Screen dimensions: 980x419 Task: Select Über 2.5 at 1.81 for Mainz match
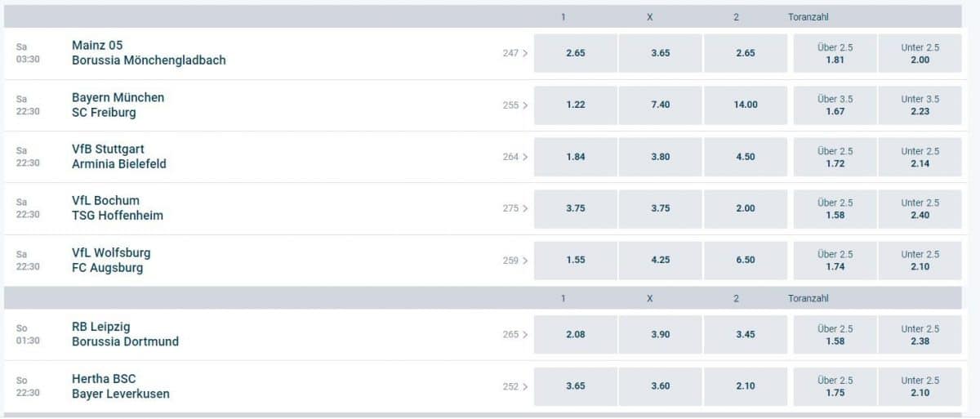(835, 53)
